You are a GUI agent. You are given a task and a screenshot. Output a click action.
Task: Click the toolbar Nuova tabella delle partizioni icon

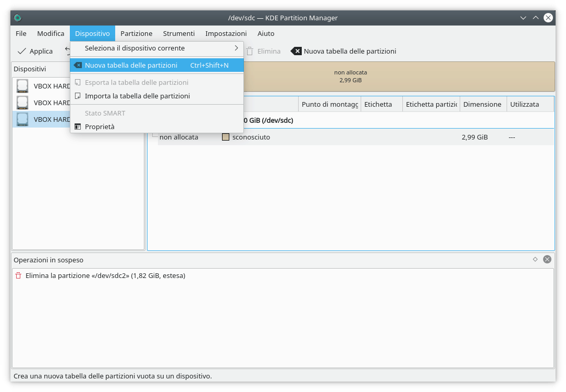(x=296, y=51)
